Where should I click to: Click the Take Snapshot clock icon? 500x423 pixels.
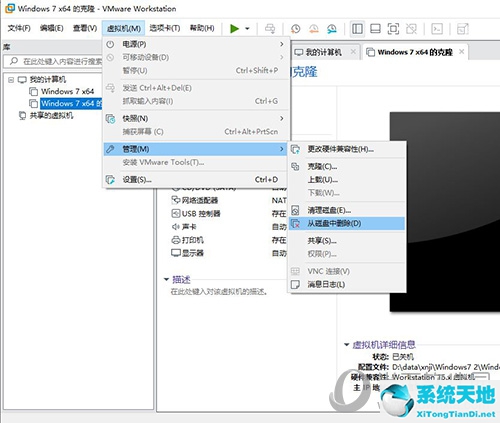point(295,29)
